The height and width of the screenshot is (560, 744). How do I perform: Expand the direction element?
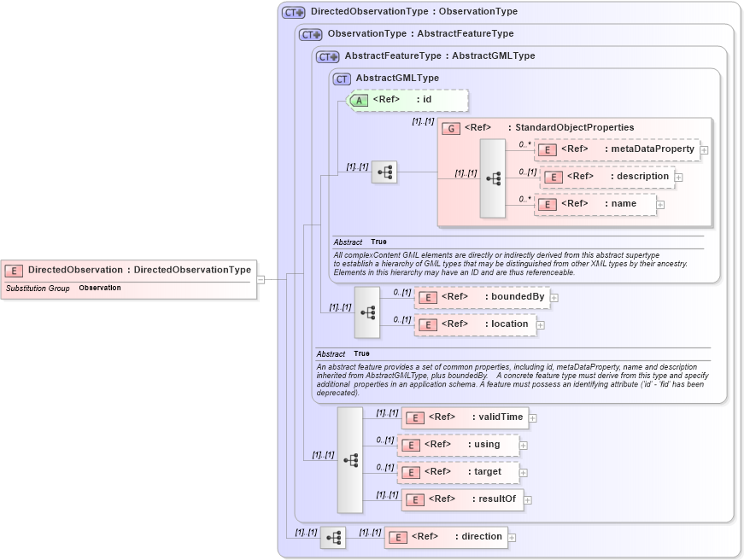click(510, 537)
